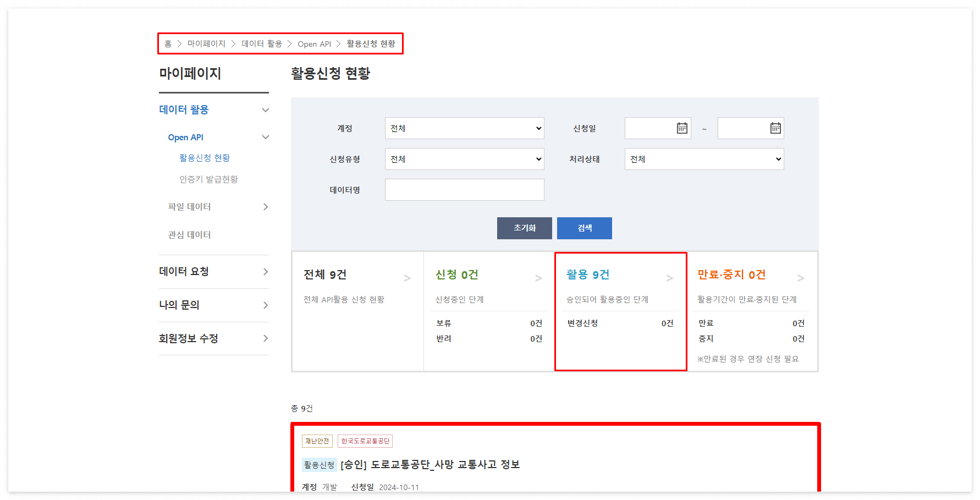
Task: Select 활용신청 현황 in sidebar
Action: tap(205, 158)
